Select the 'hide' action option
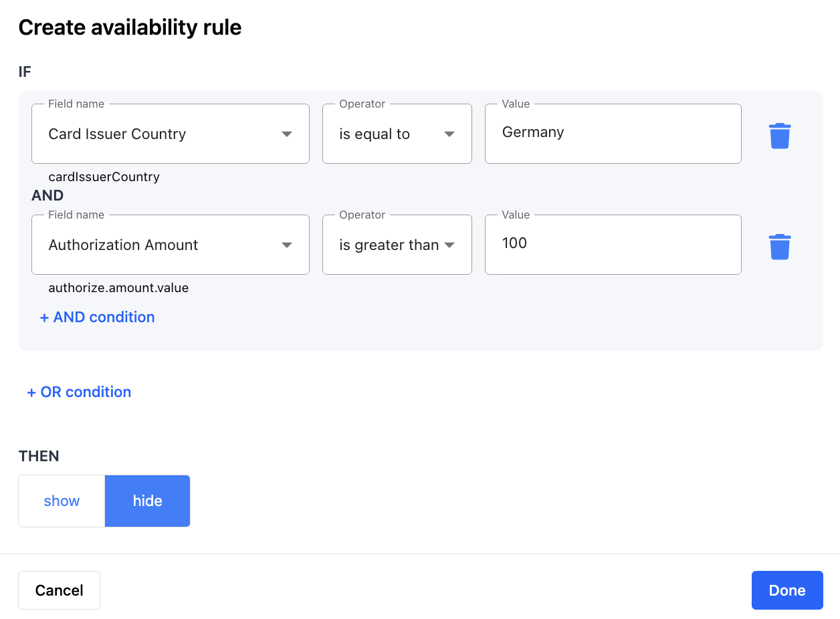 point(147,501)
